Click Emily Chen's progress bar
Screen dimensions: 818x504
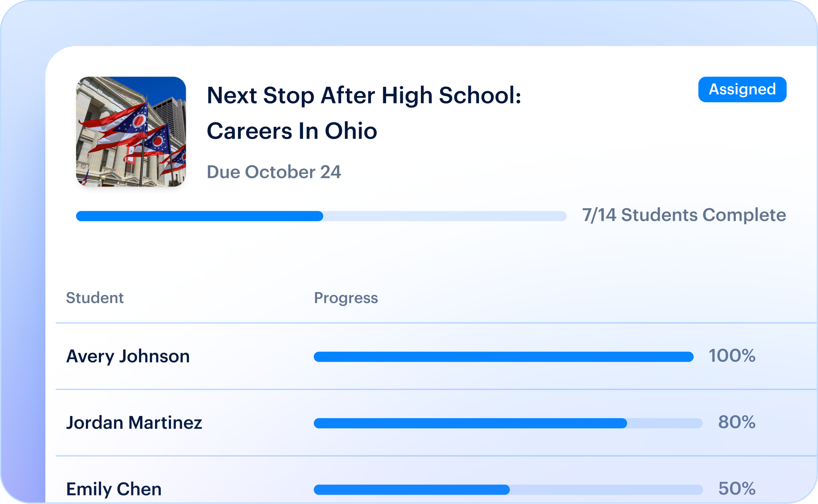508,490
